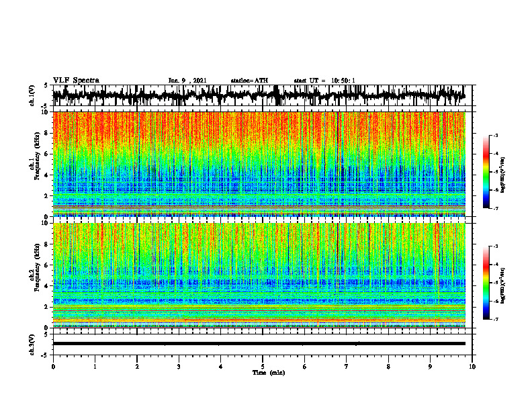
Task: Click inside the ch.1 spectrogram panel
Action: click(x=259, y=164)
